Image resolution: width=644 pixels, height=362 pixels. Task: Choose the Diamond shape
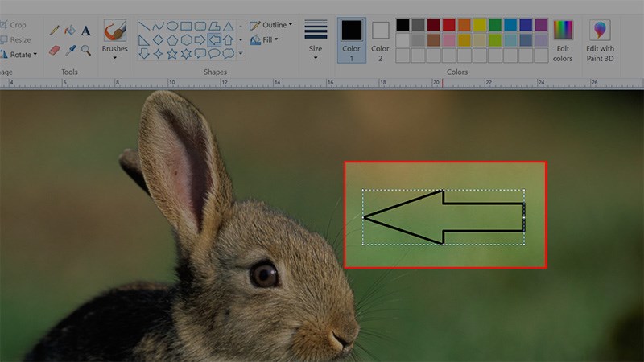158,39
